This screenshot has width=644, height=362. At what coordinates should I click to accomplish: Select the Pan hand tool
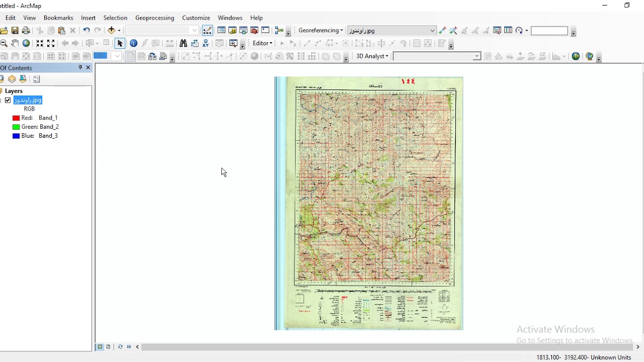pyautogui.click(x=15, y=43)
